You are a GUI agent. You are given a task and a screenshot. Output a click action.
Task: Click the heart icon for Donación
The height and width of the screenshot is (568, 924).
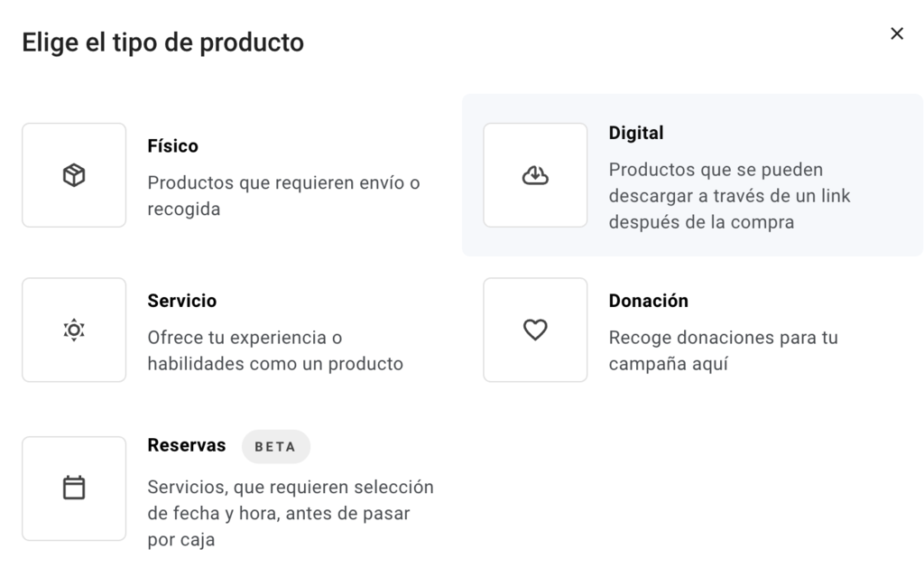[x=534, y=329]
